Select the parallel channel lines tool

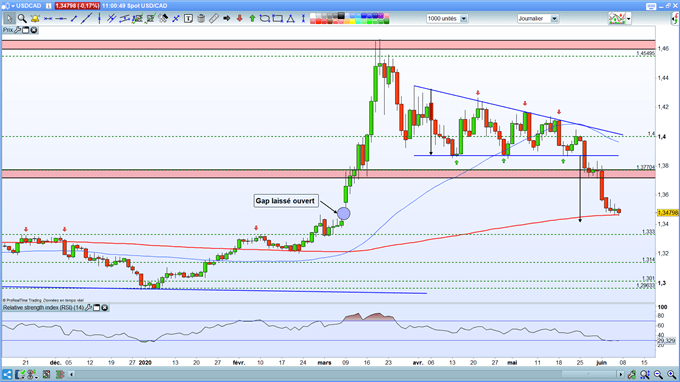(x=112, y=19)
